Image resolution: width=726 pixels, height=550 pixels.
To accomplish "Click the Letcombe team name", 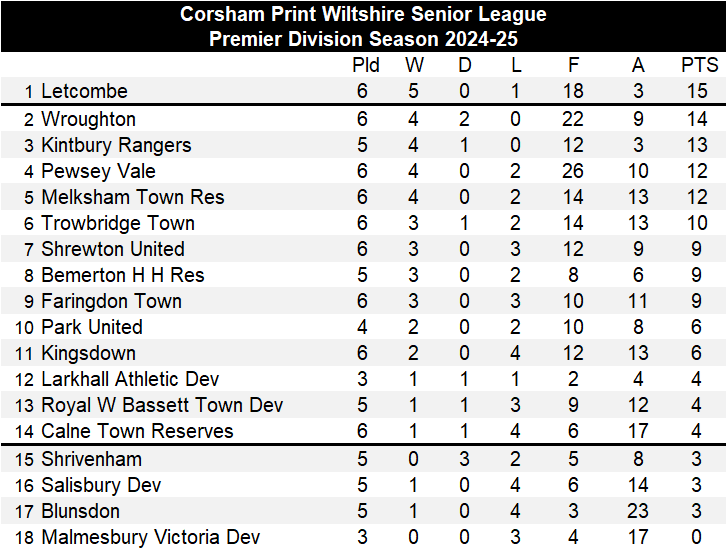I will (x=84, y=91).
